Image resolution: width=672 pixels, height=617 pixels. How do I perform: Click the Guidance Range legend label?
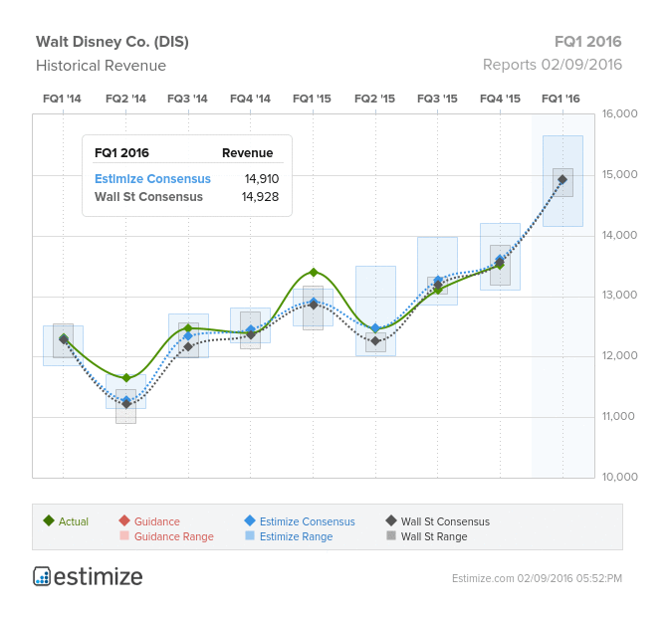click(x=174, y=536)
